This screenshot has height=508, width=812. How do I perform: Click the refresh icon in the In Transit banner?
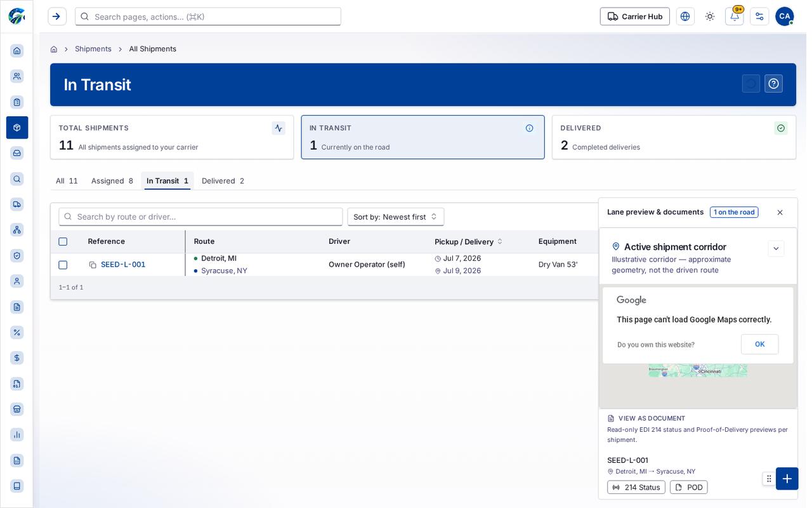[x=751, y=84]
